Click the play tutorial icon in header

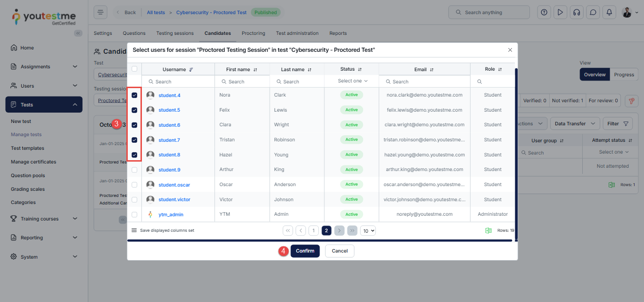pos(560,12)
